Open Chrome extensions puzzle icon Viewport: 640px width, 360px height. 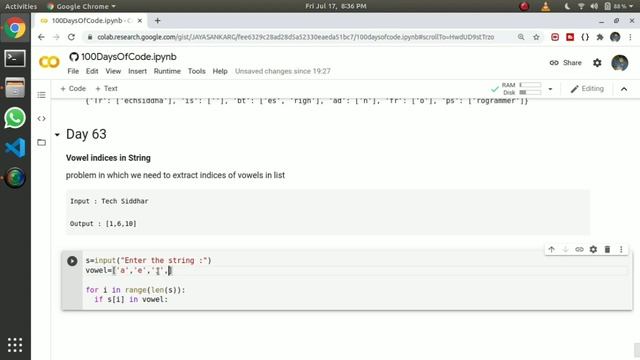click(x=600, y=37)
